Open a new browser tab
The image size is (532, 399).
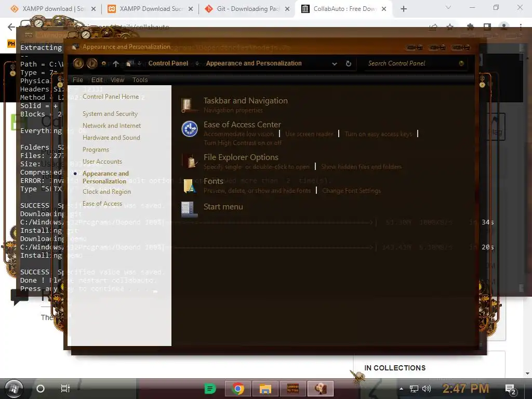[403, 9]
